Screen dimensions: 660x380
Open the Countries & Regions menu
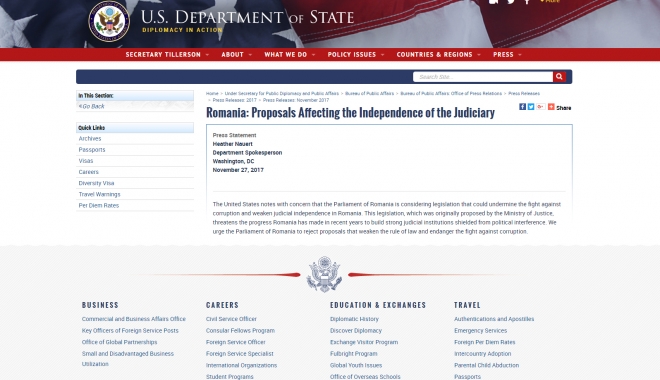(x=434, y=55)
